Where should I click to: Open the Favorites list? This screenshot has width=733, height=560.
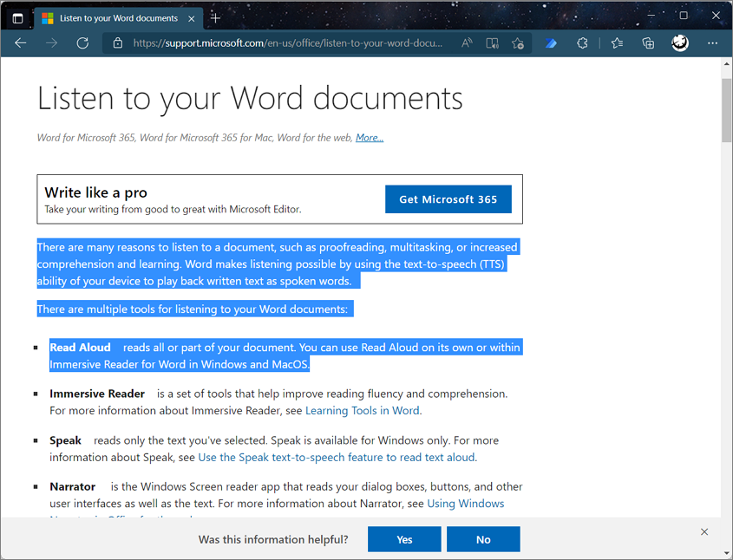coord(618,42)
